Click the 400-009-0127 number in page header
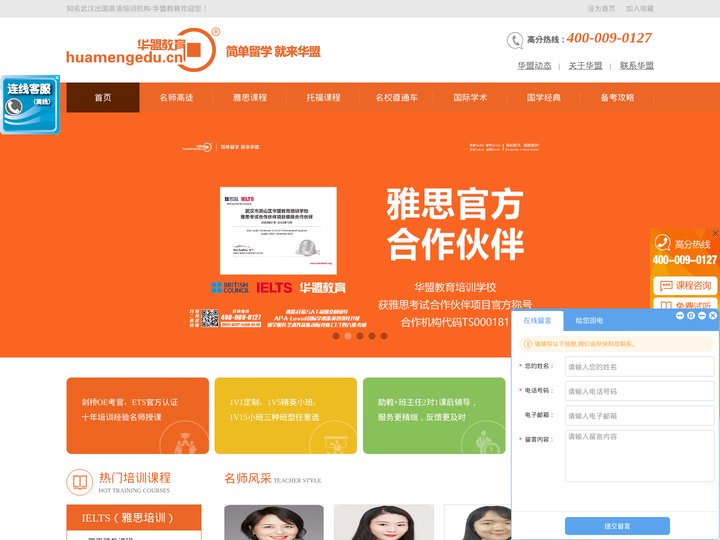Image resolution: width=720 pixels, height=540 pixels. (x=609, y=38)
